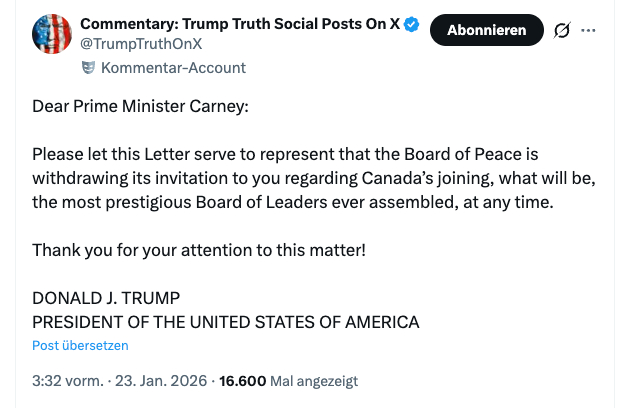Open the three-dot more options menu
This screenshot has width=621, height=408.
[589, 31]
